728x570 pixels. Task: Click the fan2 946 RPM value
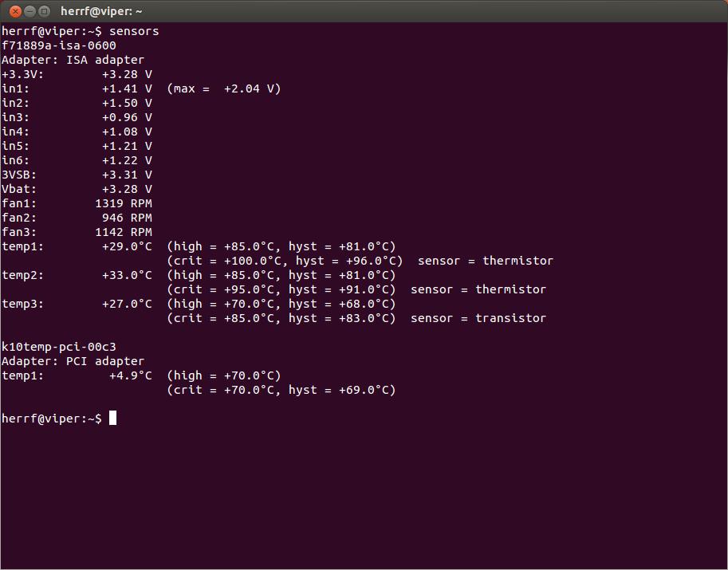point(127,218)
